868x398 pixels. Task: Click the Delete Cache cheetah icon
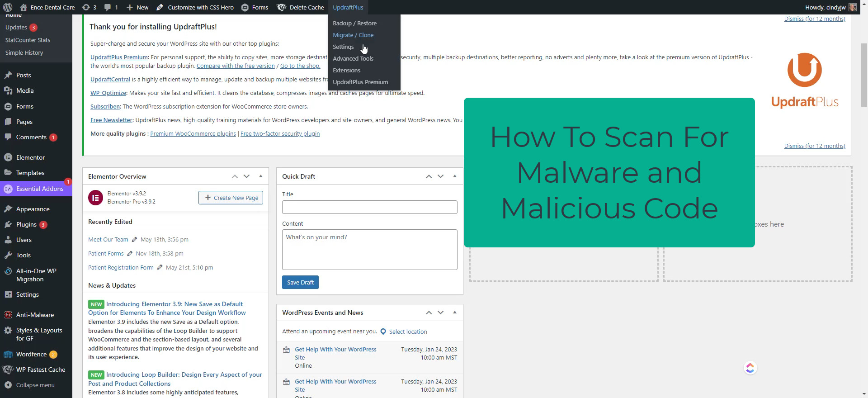(x=281, y=7)
